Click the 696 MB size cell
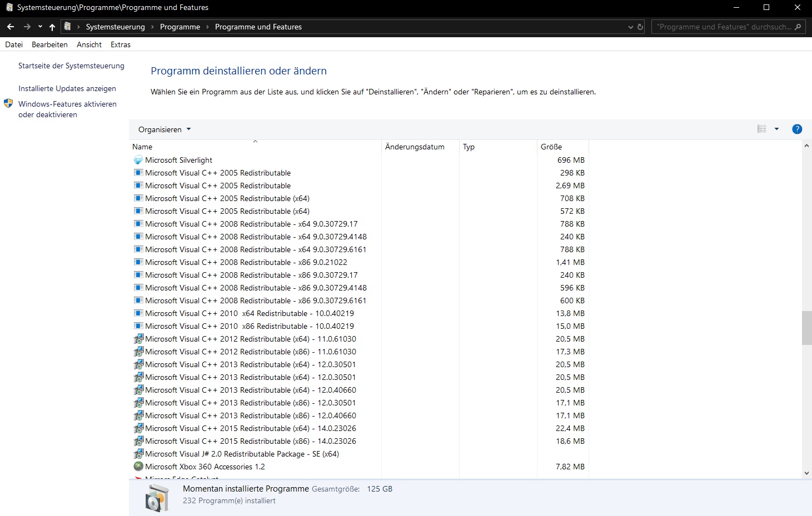The height and width of the screenshot is (516, 812). [571, 160]
